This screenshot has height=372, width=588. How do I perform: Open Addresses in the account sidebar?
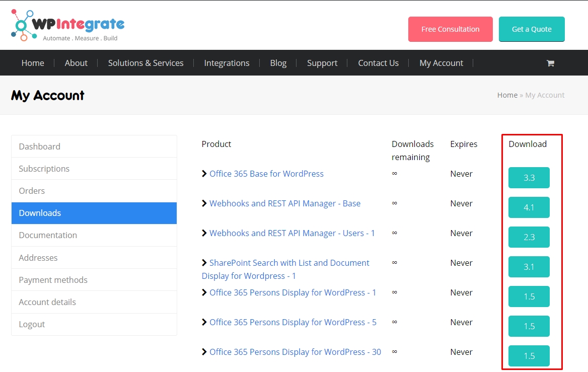pos(94,258)
